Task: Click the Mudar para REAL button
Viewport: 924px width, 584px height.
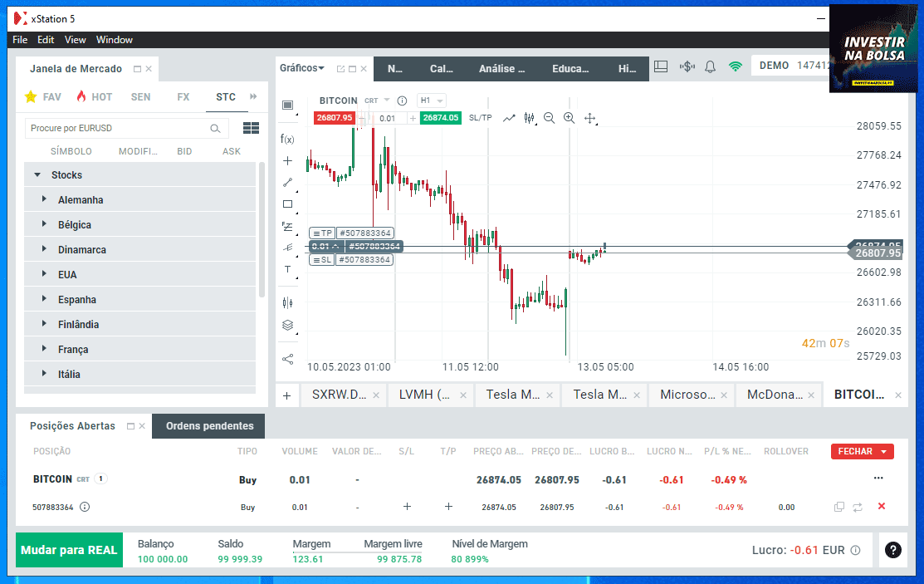Action: tap(69, 550)
